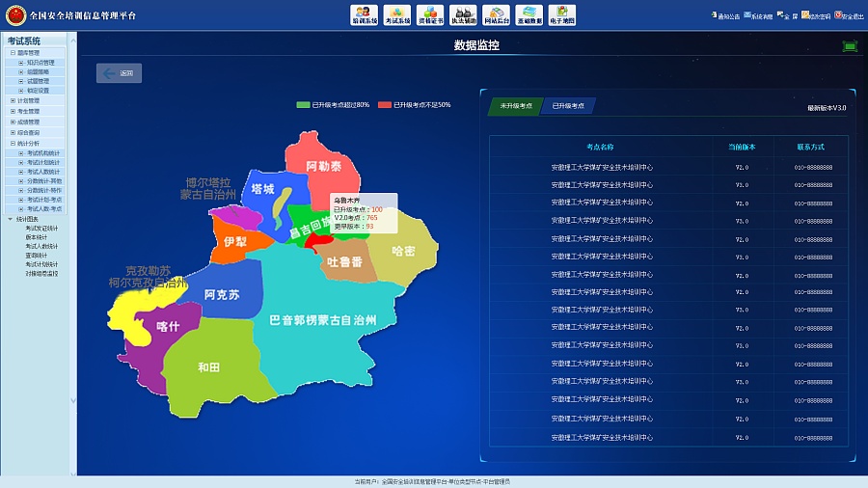This screenshot has height=488, width=868.
Task: Click the sidebar scrollbar up arrow
Action: tap(73, 41)
